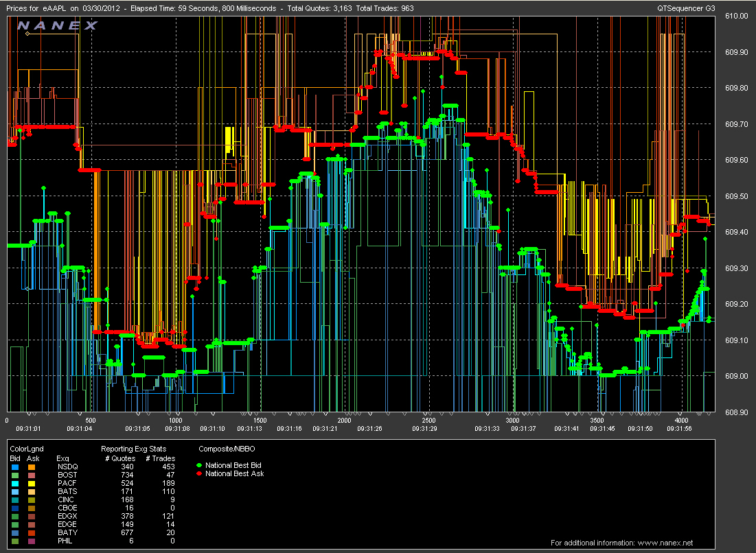Click the 'eAAPL' symbol in title
756x553 pixels.
pyautogui.click(x=54, y=9)
